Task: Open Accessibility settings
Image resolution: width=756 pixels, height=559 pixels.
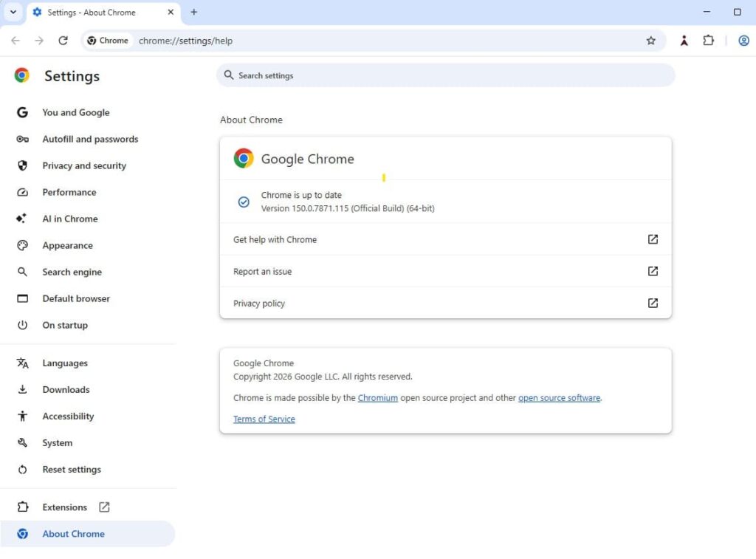Action: [x=89, y=416]
